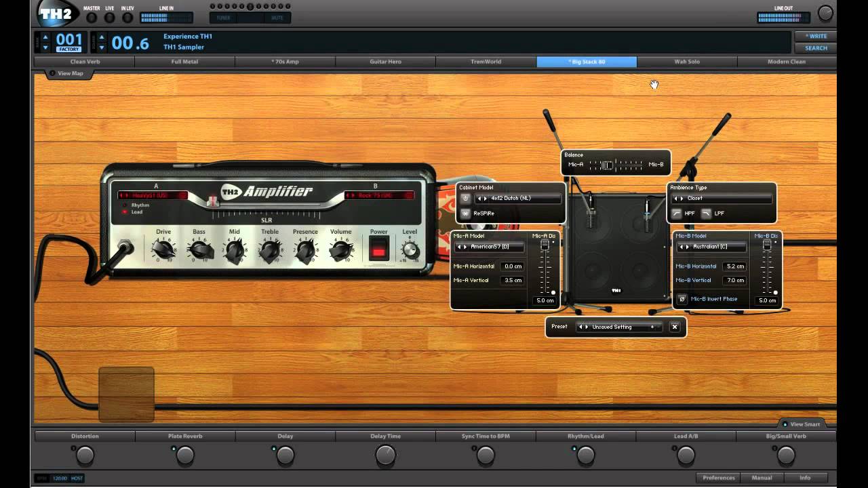The width and height of the screenshot is (868, 488).
Task: Click the Info button
Action: (805, 478)
